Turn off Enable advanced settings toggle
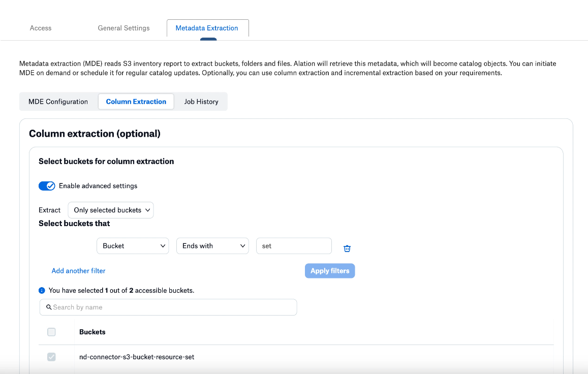Screen dimensions: 588x374 coord(47,185)
